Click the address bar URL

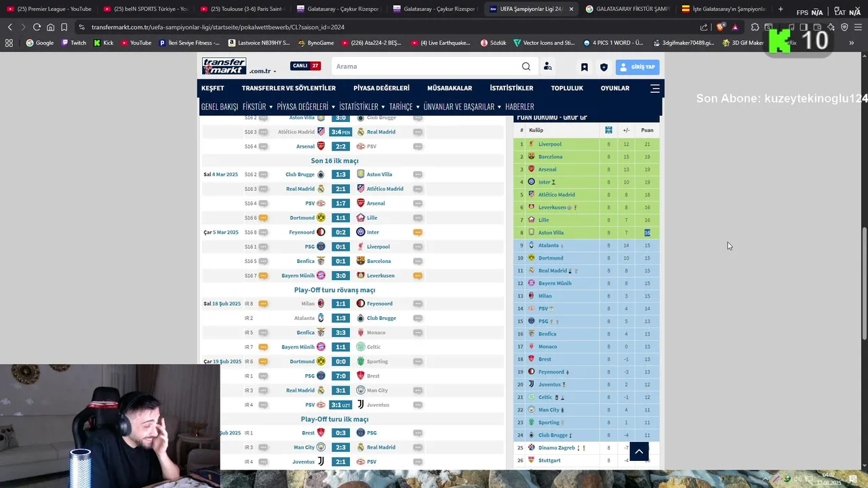click(218, 27)
